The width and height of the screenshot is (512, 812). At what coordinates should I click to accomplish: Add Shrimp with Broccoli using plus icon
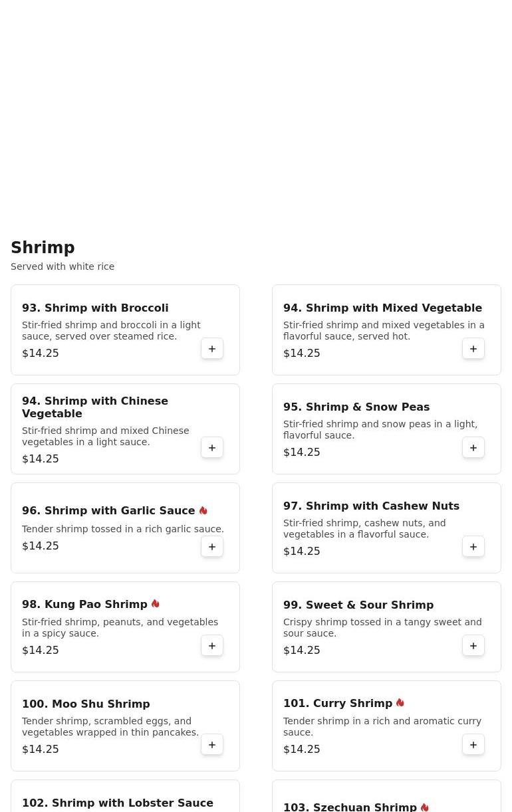pos(212,349)
